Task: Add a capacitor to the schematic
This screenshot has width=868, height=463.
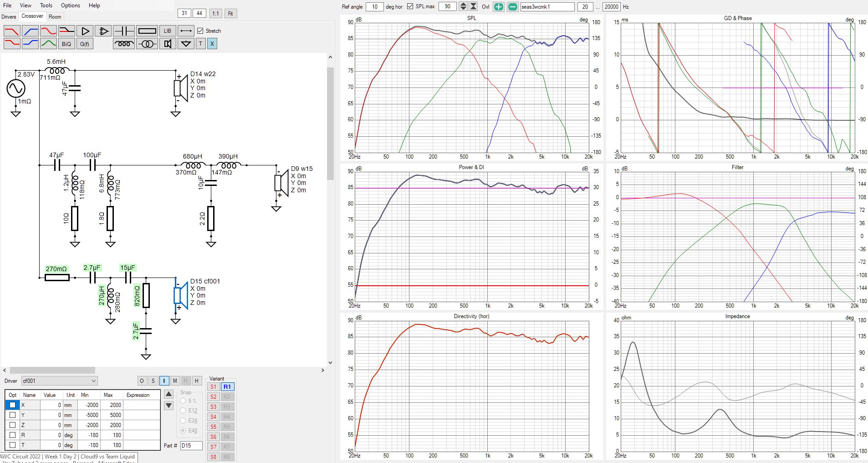Action: [124, 31]
